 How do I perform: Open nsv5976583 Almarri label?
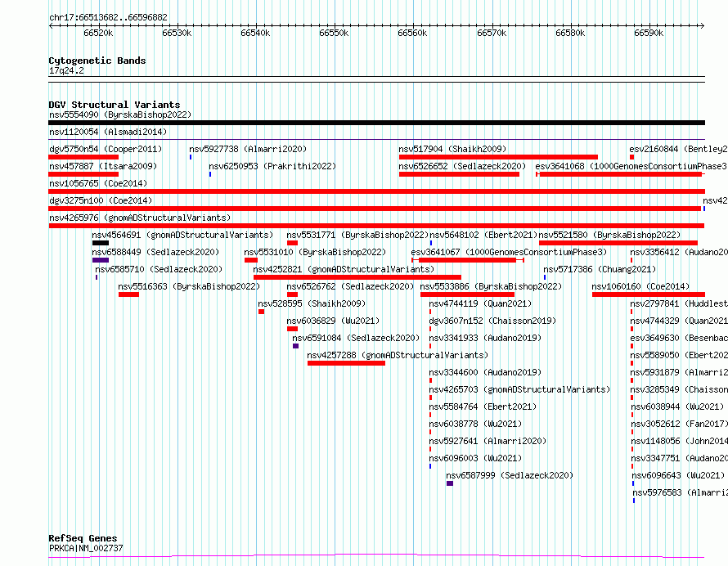[681, 492]
